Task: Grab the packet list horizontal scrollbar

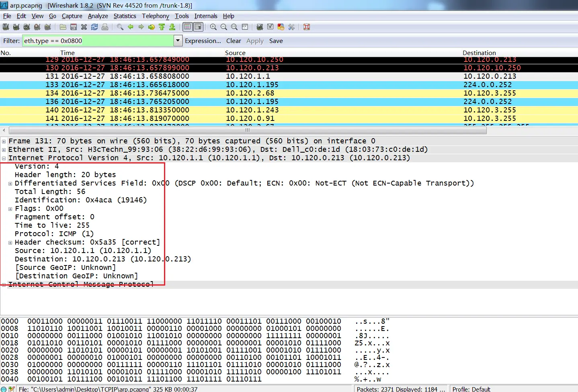Action: 248,130
